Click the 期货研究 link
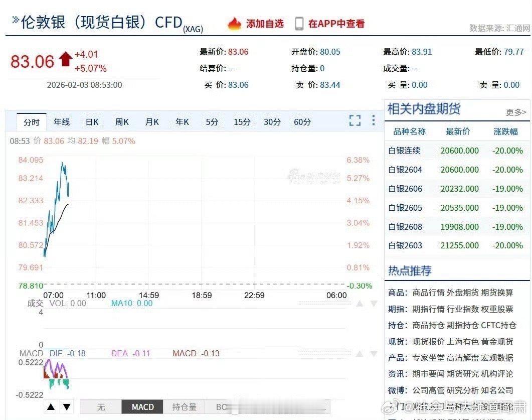The image size is (532, 420). 463,374
